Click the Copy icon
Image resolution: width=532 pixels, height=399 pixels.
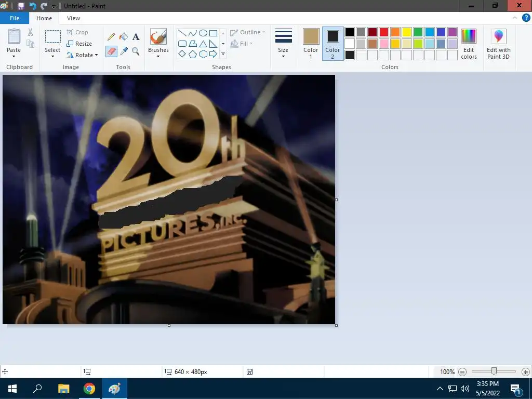[31, 44]
